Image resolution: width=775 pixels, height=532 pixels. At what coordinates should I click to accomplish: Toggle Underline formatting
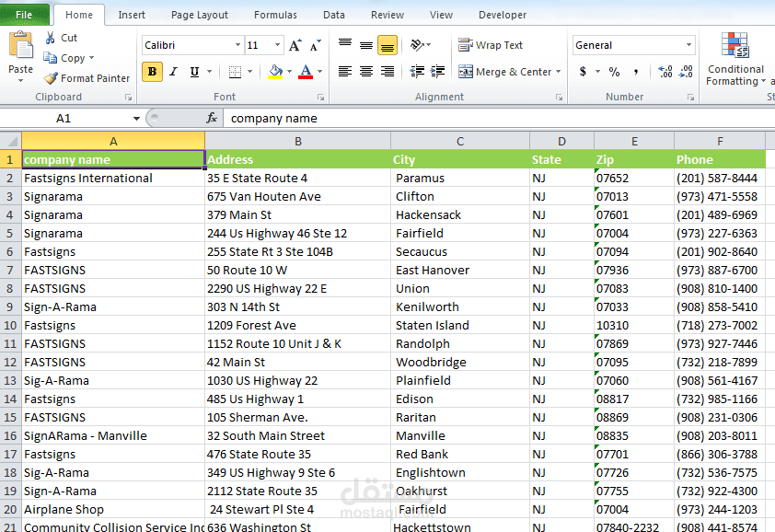tap(194, 72)
